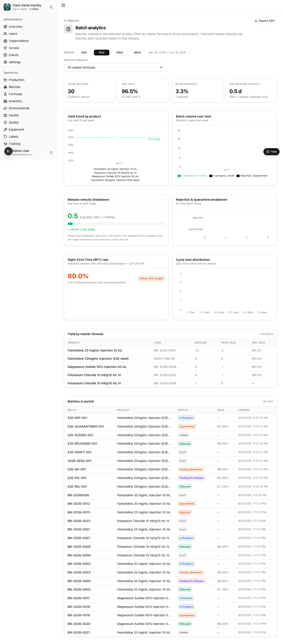Click the Scheduled status badge

click(x=186, y=598)
